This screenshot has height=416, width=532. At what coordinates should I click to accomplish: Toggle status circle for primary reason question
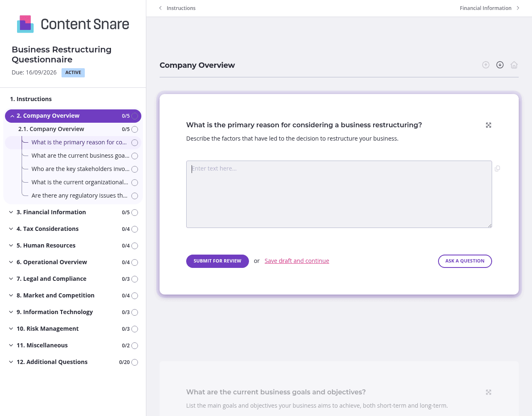(135, 143)
